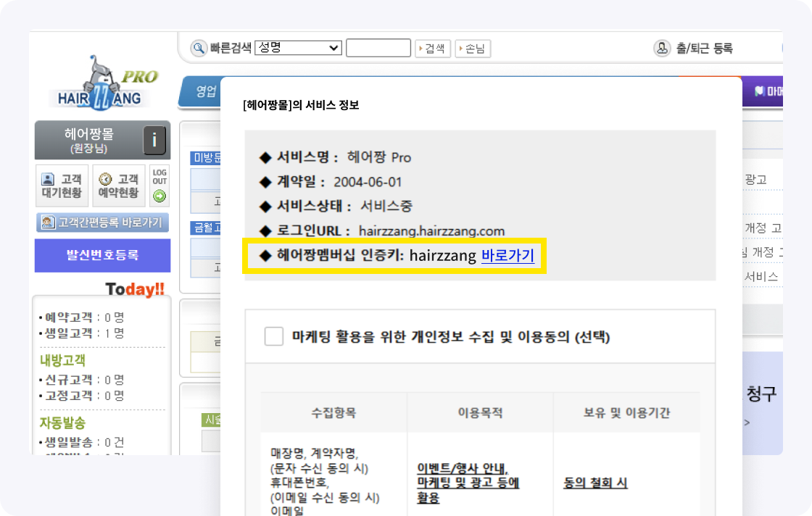Follow the 바로가기 membership key link

coord(507,256)
